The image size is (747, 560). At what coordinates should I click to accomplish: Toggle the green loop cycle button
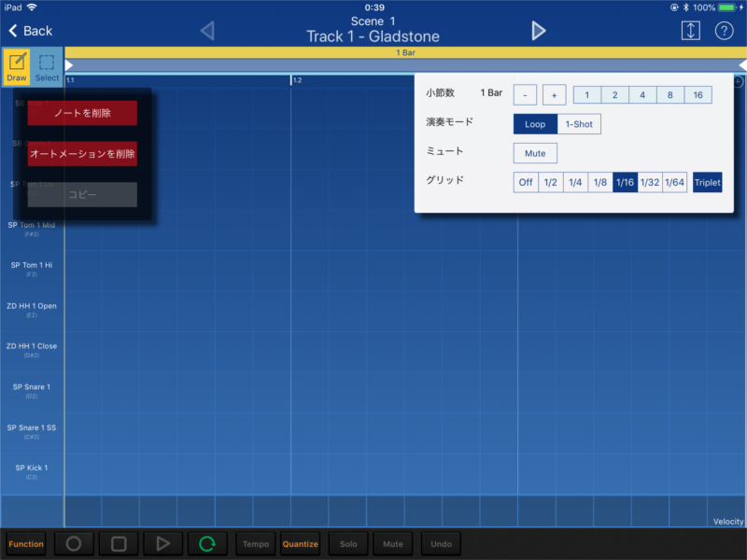(207, 544)
